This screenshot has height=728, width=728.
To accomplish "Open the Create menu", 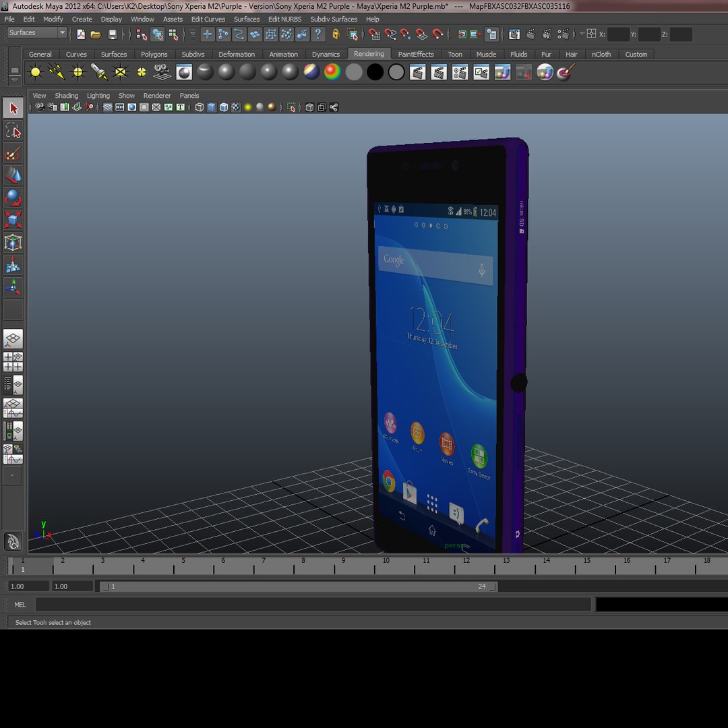I will [82, 19].
